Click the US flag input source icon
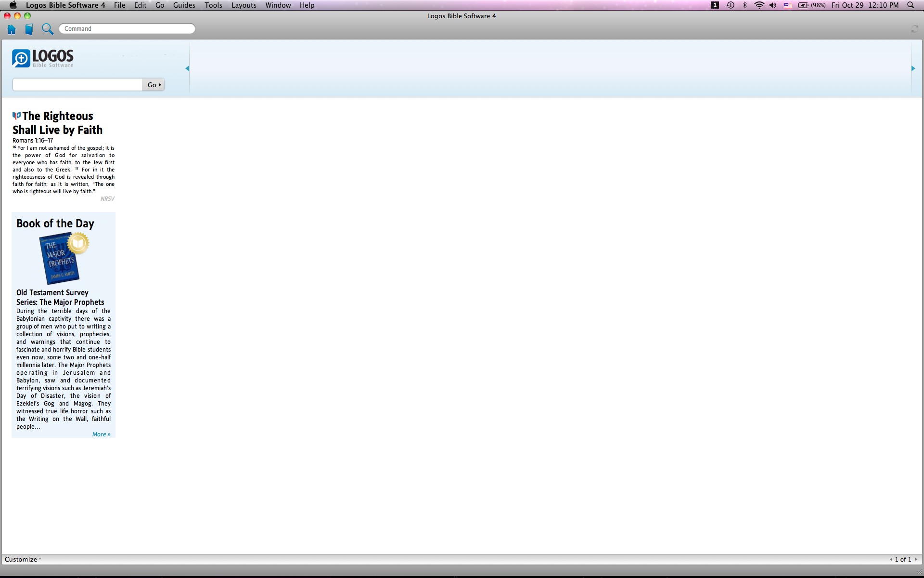The image size is (924, 578). point(788,5)
